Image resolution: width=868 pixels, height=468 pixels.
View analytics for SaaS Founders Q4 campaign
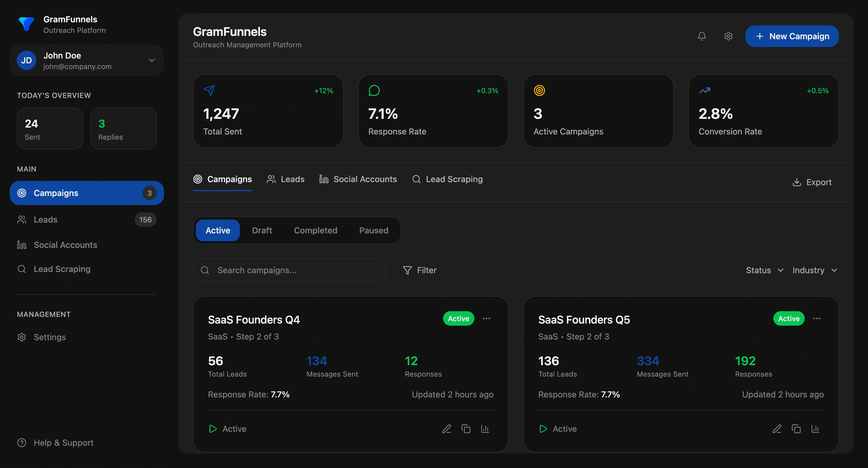pos(485,428)
